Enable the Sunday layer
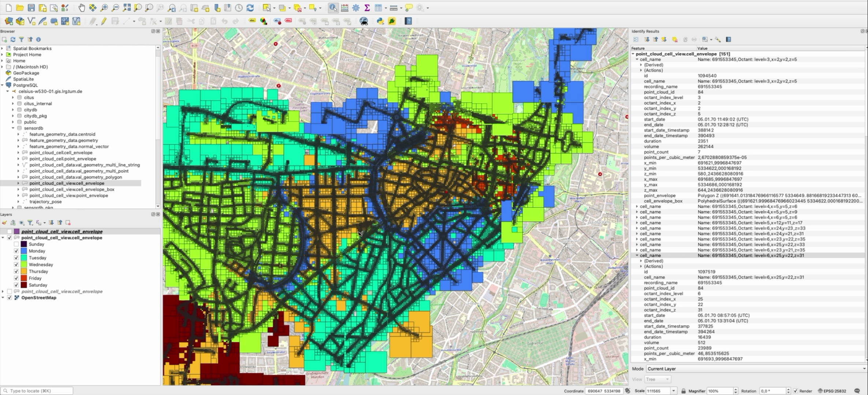The height and width of the screenshot is (395, 868). 16,244
